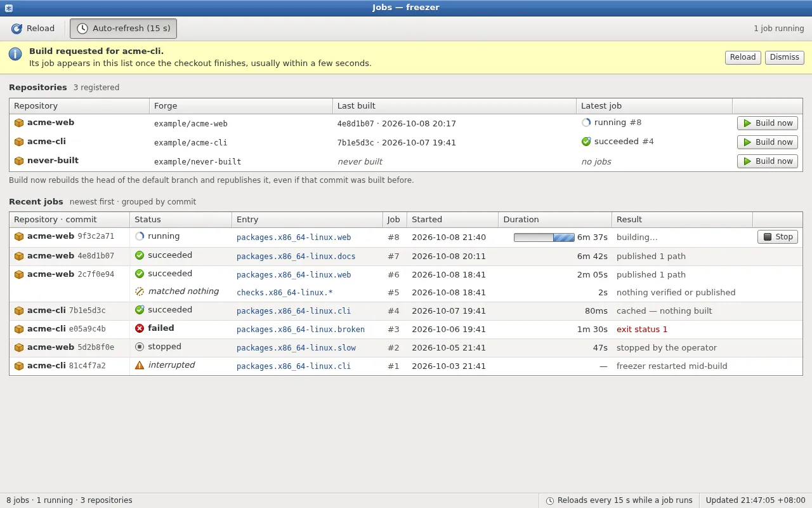
Task: Dismiss the build requested notification
Action: point(784,57)
